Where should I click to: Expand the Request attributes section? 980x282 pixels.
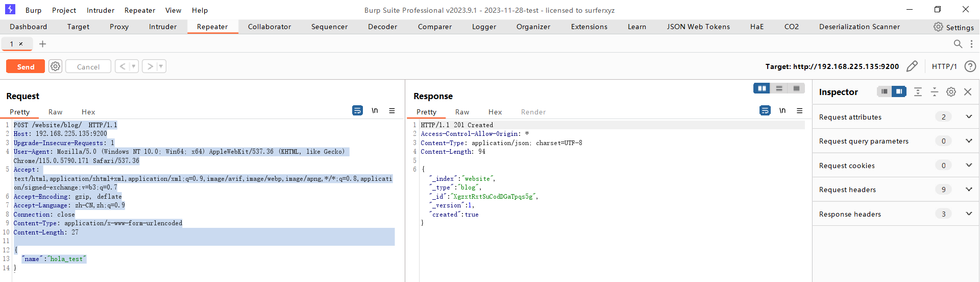coord(968,117)
